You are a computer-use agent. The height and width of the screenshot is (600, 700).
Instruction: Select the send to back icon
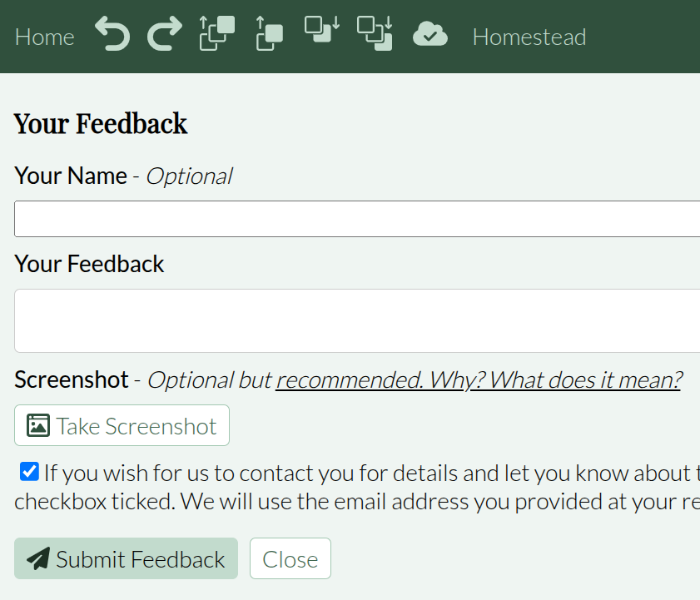[x=375, y=33]
